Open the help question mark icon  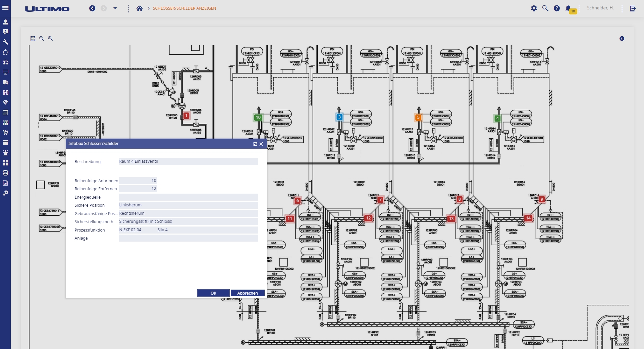[x=557, y=8]
